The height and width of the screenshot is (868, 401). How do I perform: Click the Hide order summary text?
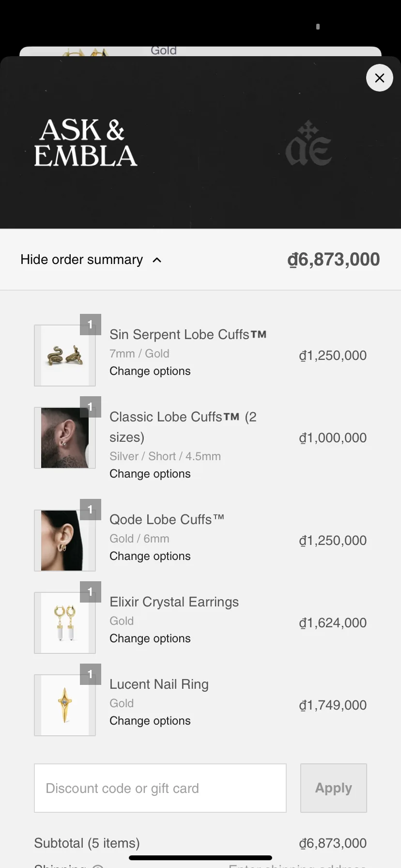81,260
